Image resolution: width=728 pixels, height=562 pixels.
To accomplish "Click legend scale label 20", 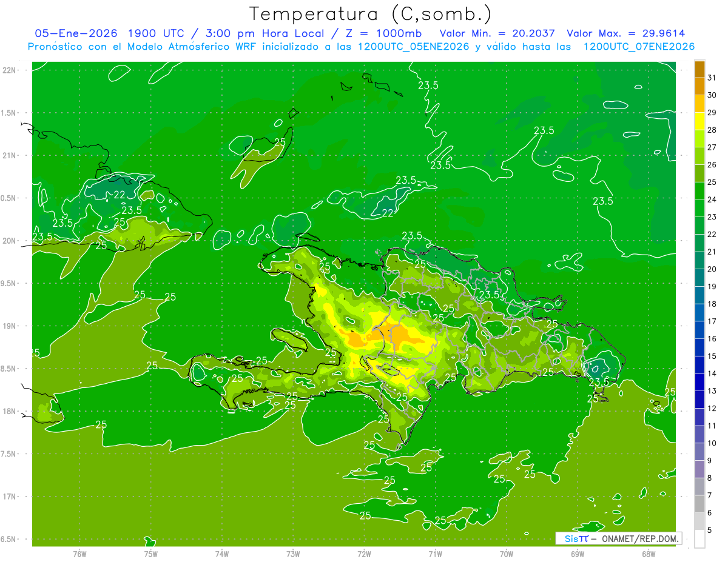I will (712, 269).
